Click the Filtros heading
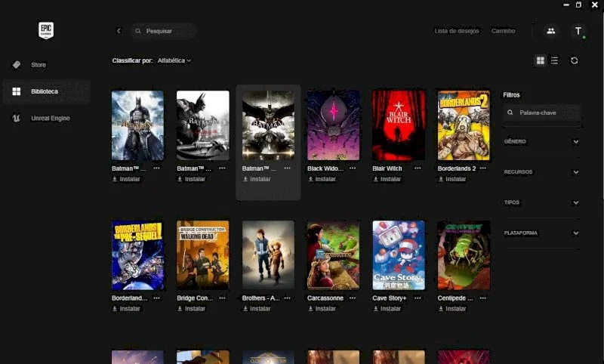The height and width of the screenshot is (364, 604). tap(511, 94)
